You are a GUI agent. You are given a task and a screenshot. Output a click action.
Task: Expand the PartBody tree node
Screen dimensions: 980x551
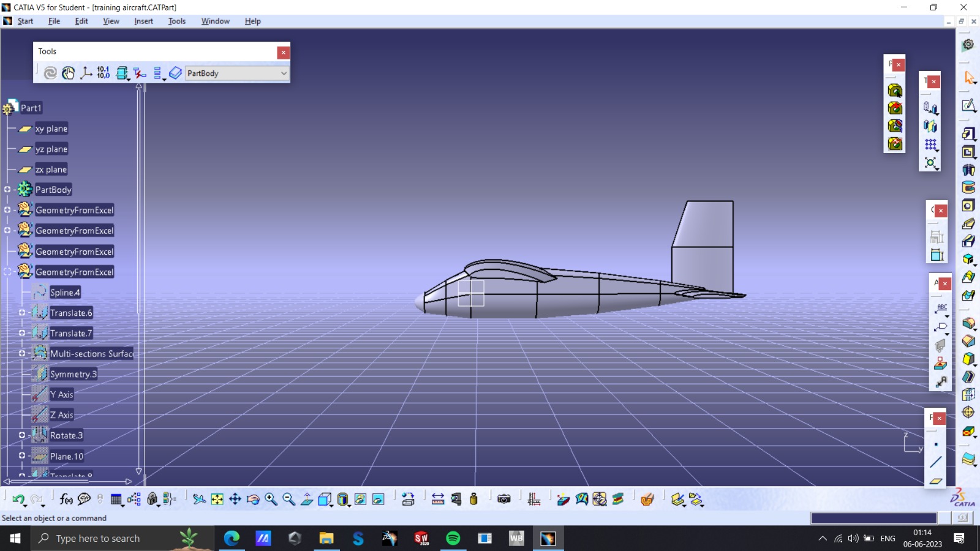pyautogui.click(x=7, y=190)
